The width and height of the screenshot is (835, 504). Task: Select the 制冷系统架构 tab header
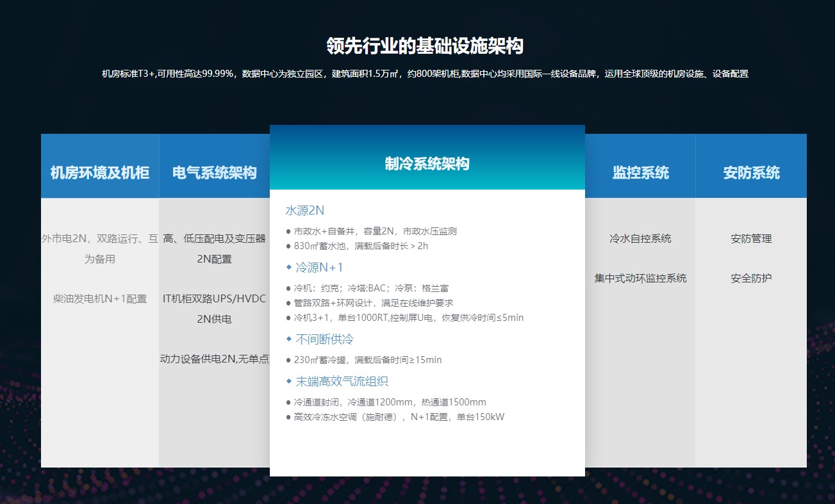[427, 158]
